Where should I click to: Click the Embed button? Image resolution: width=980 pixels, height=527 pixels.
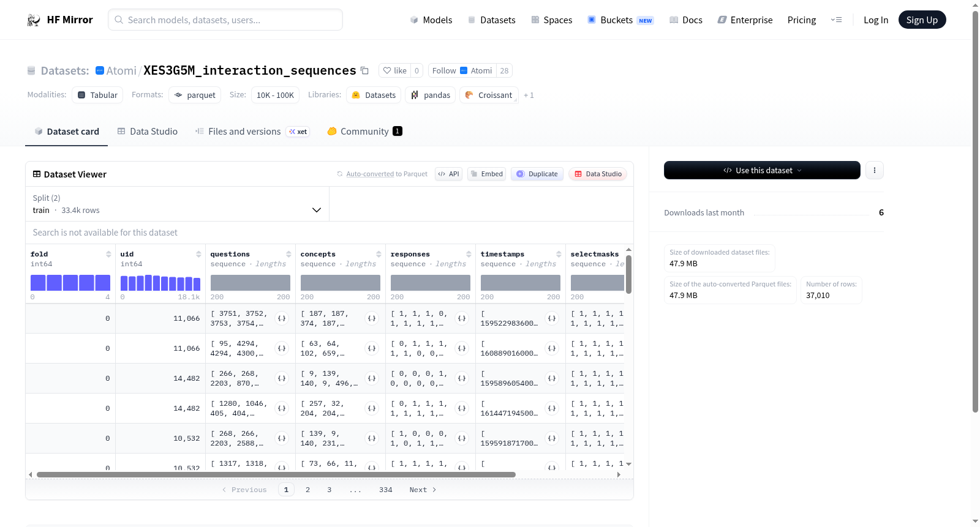(486, 174)
